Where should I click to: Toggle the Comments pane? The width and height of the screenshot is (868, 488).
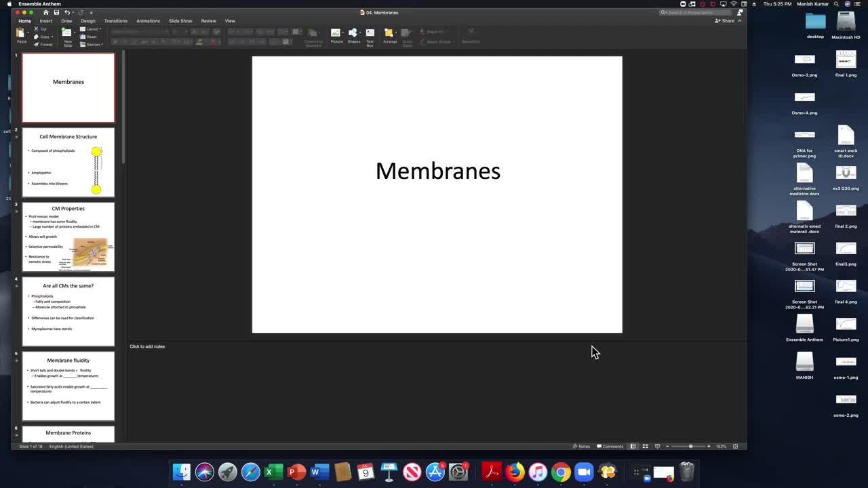(610, 446)
